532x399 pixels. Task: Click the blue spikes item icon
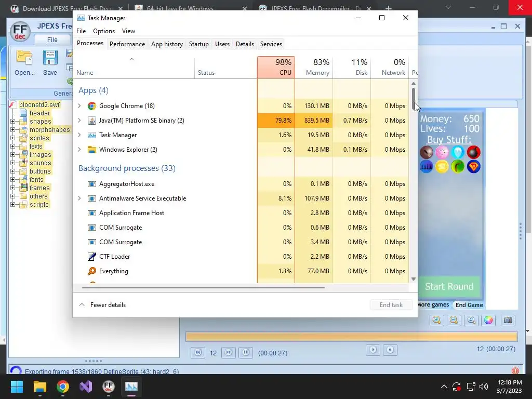coord(426,167)
